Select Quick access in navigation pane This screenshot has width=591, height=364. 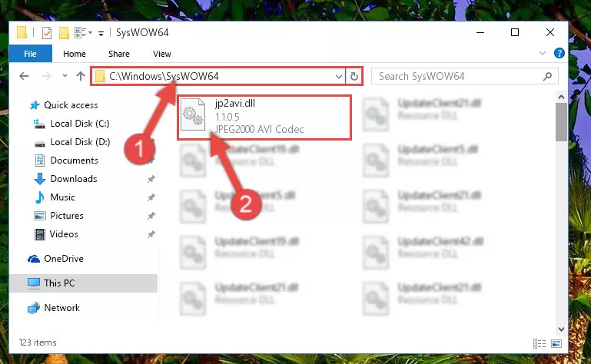tap(71, 105)
